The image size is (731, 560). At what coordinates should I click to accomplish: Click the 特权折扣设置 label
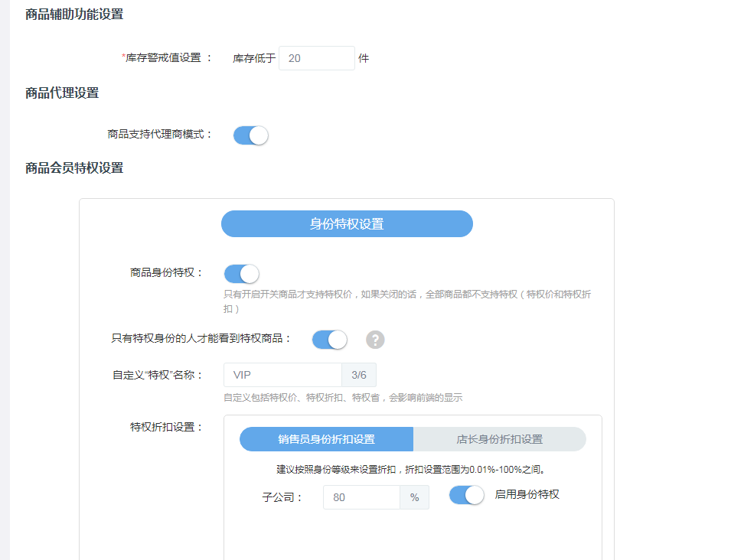tap(166, 427)
